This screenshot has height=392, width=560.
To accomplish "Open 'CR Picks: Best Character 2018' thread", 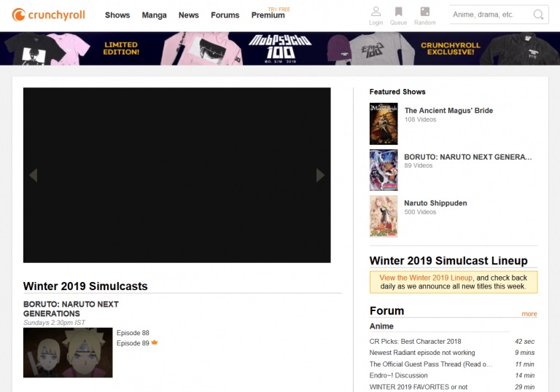I will (415, 341).
